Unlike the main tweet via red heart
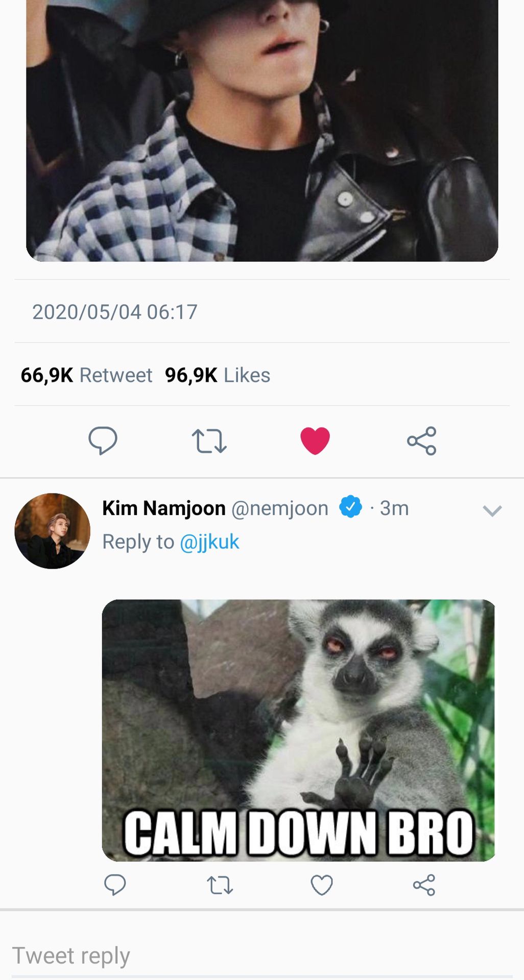The height and width of the screenshot is (980, 524). [x=315, y=440]
